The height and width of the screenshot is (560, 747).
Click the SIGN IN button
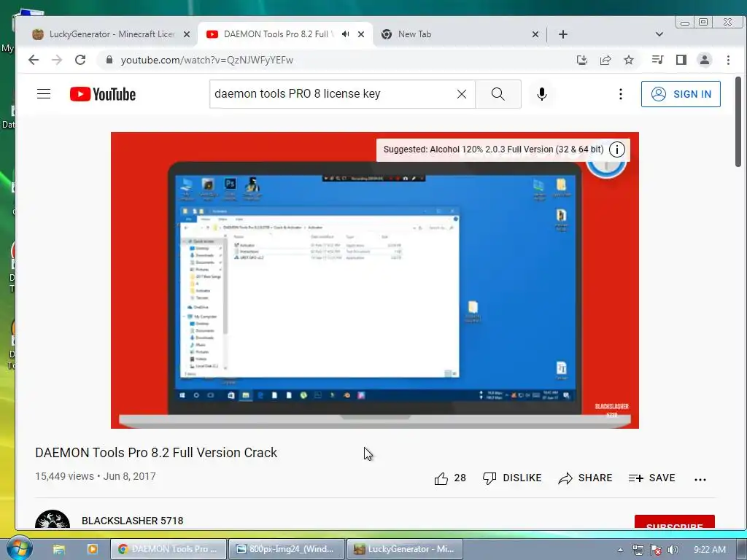point(681,94)
